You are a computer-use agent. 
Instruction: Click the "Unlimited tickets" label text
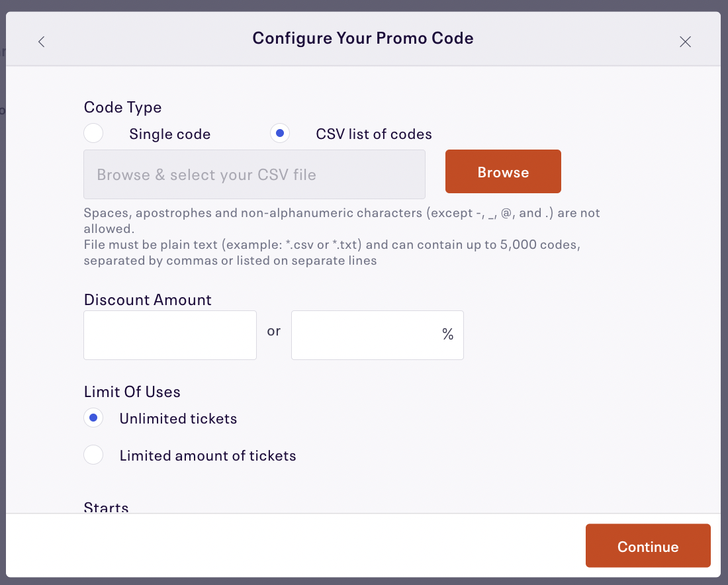[x=178, y=419]
